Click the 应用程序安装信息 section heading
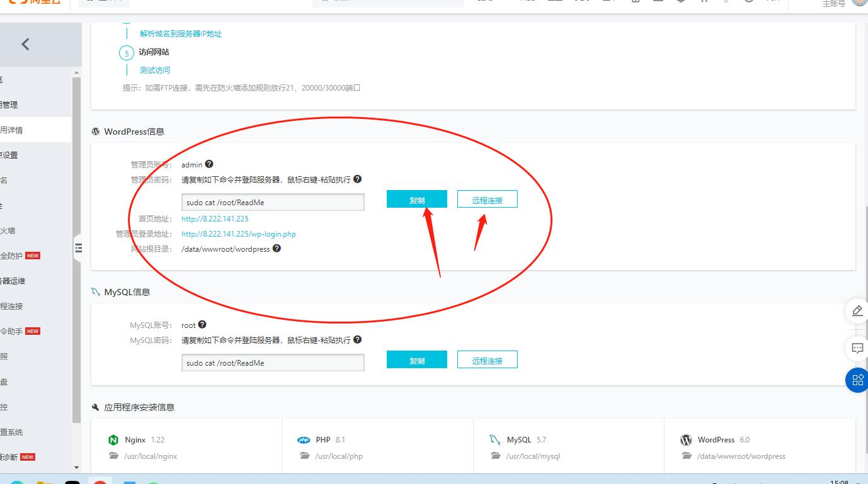This screenshot has width=868, height=484. pos(139,407)
